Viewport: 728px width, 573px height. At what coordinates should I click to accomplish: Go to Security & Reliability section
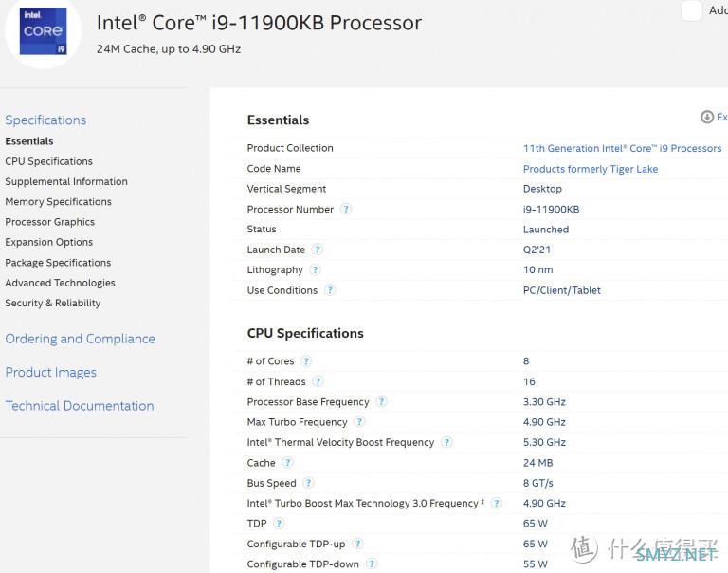coord(53,303)
